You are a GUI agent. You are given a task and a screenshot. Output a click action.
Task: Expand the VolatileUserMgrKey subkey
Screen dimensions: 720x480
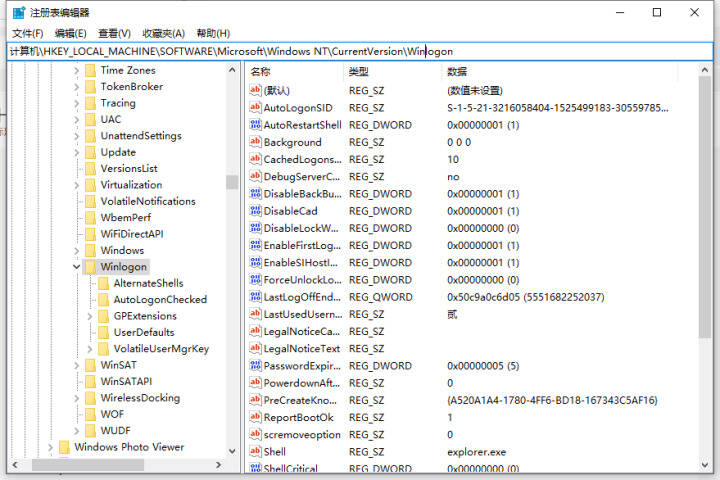(x=90, y=349)
